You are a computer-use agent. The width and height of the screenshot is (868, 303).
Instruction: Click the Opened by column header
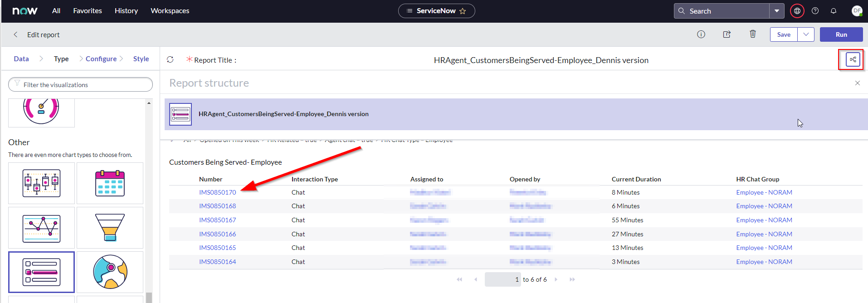pyautogui.click(x=525, y=179)
